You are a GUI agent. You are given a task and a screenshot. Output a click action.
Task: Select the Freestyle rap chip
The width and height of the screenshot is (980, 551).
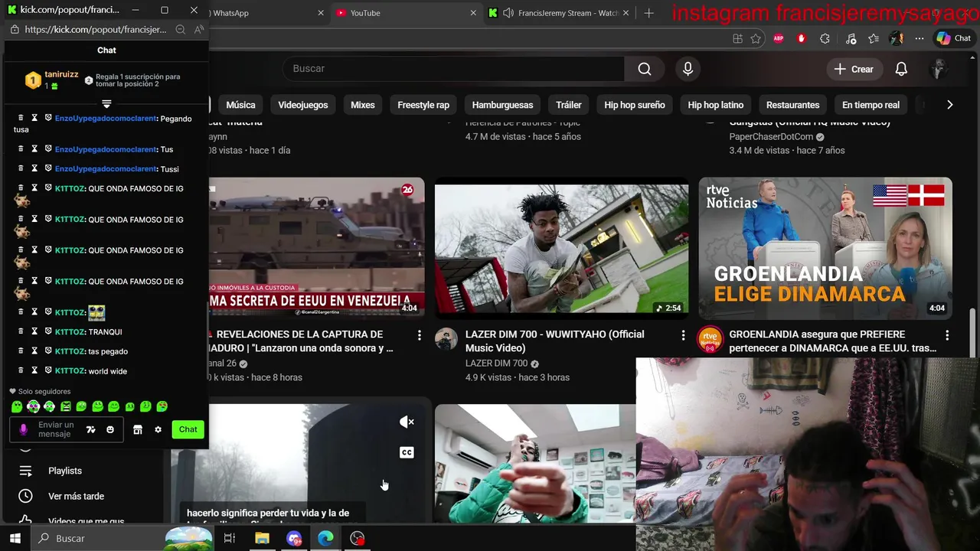423,105
